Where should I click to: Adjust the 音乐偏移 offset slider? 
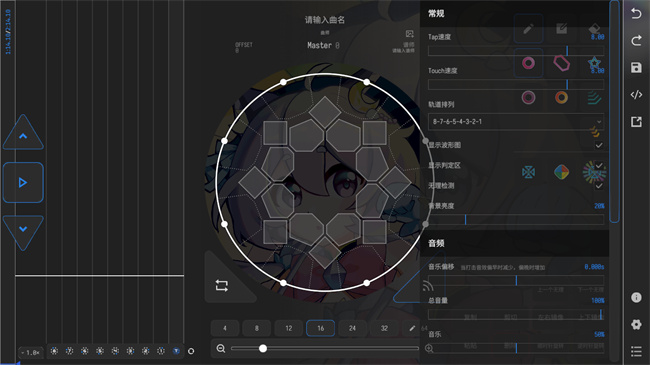516,280
